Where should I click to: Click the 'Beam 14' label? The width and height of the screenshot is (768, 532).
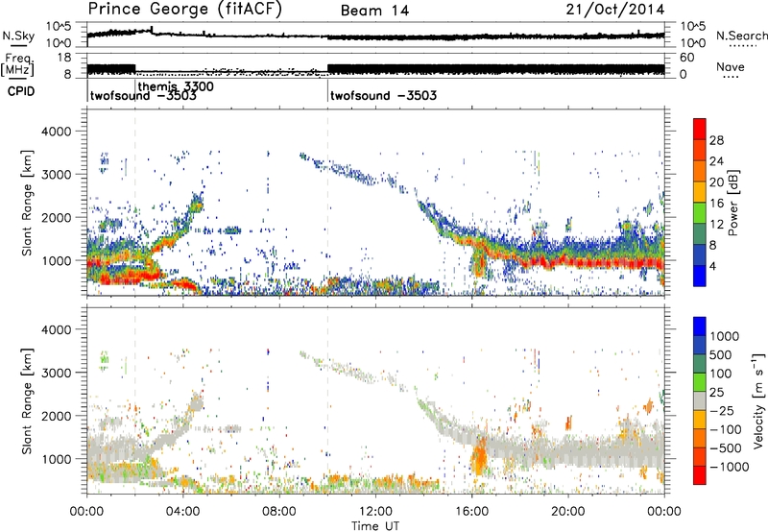tap(374, 11)
